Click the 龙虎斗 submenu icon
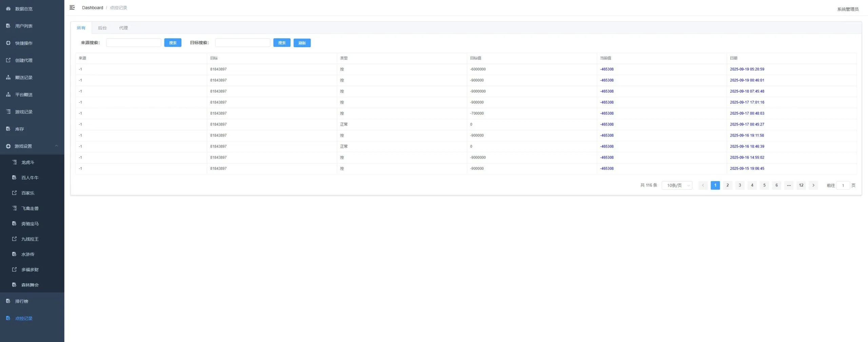This screenshot has width=868, height=342. 14,162
